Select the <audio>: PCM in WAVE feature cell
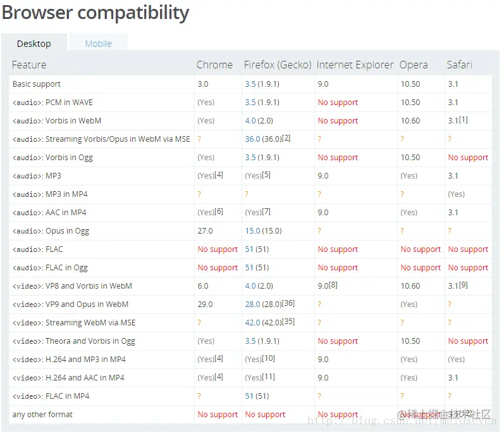Image resolution: width=504 pixels, height=433 pixels. pos(102,103)
